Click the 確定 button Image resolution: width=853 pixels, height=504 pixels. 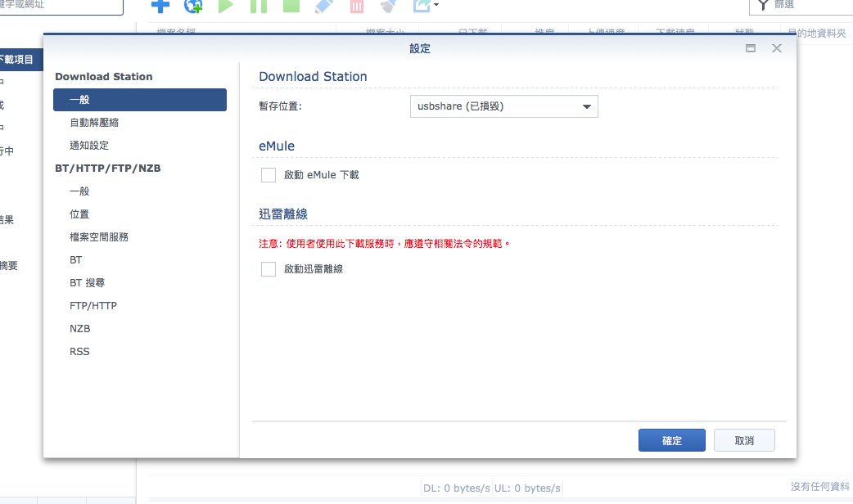(x=671, y=440)
